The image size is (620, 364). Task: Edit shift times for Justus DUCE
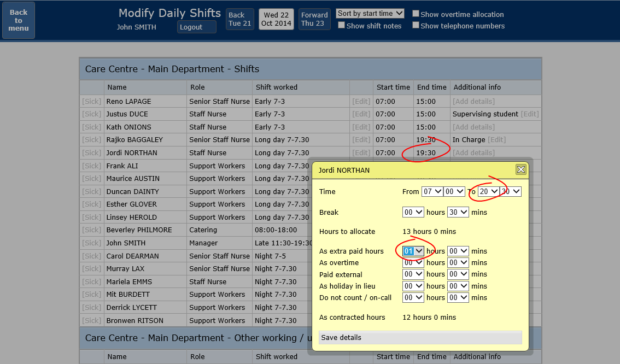(361, 114)
